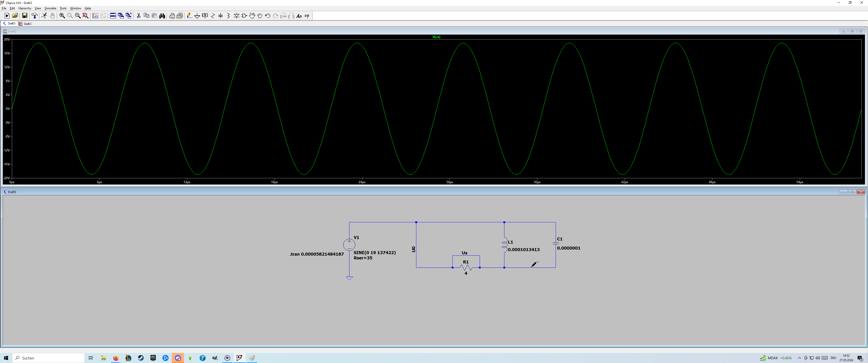Image resolution: width=868 pixels, height=363 pixels.
Task: Click the Pan magnifier icon
Action: click(70, 16)
